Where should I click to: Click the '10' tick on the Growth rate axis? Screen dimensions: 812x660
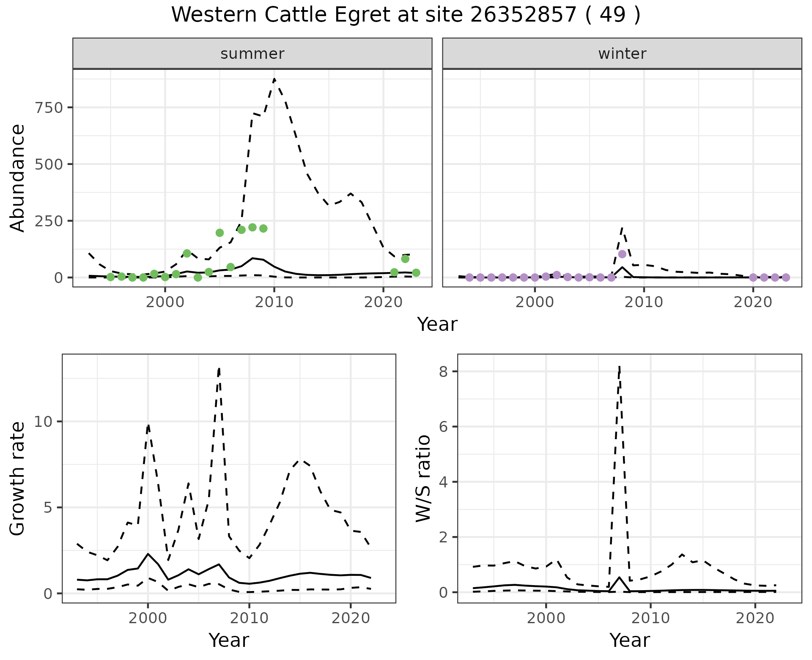pos(44,422)
